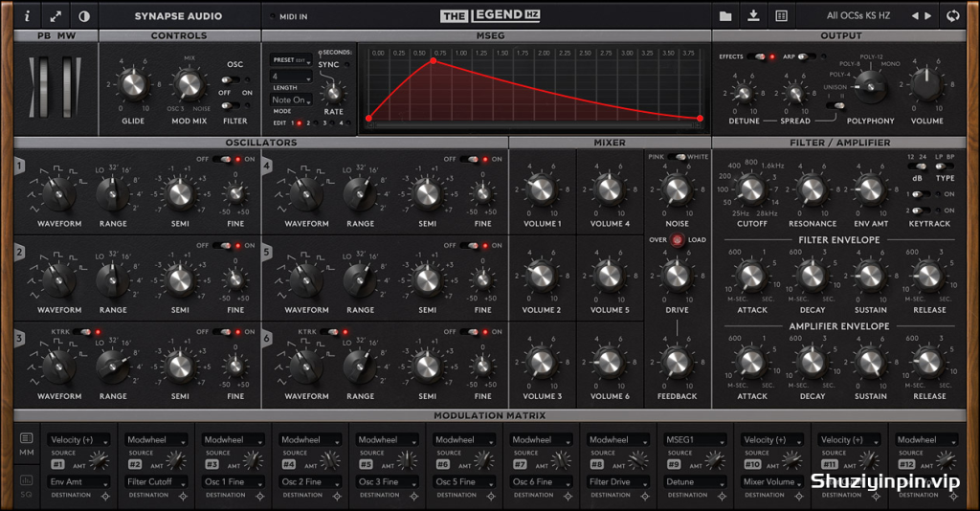Open the Filter Drive destination dropdown
The image size is (980, 511).
pos(618,481)
